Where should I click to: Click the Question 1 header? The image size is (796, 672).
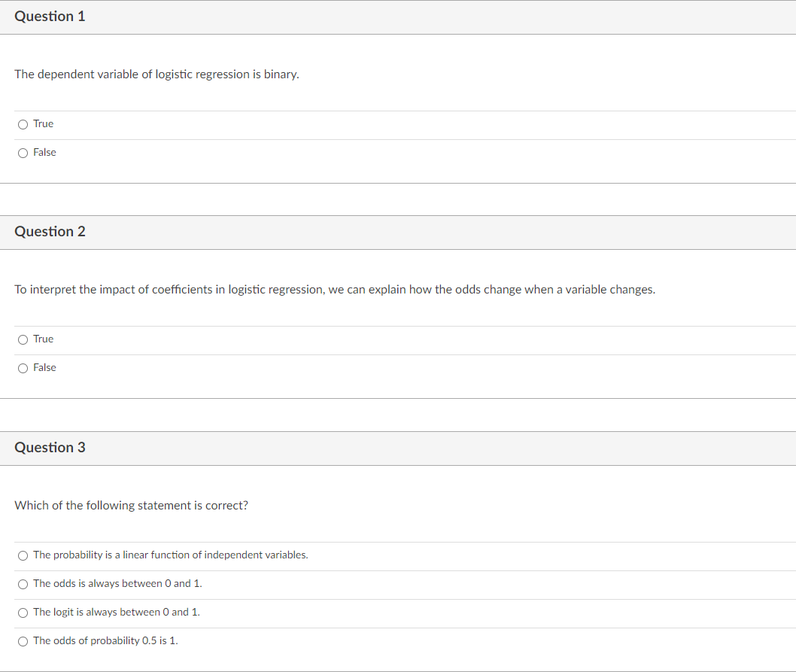coord(50,16)
